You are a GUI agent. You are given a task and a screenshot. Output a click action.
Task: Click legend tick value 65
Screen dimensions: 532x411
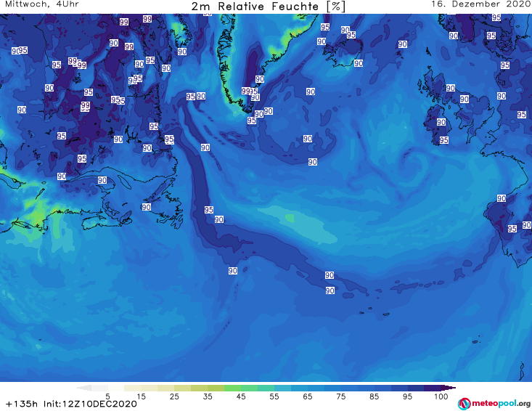[308, 396]
